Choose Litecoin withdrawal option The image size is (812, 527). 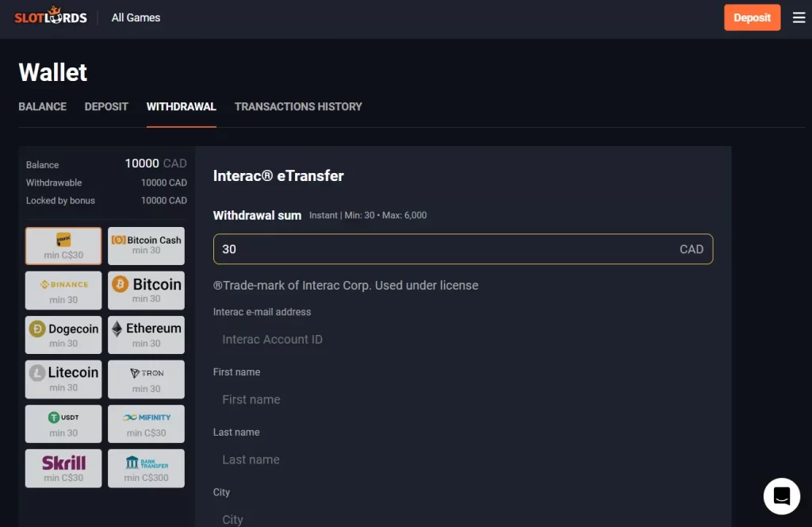pyautogui.click(x=63, y=379)
